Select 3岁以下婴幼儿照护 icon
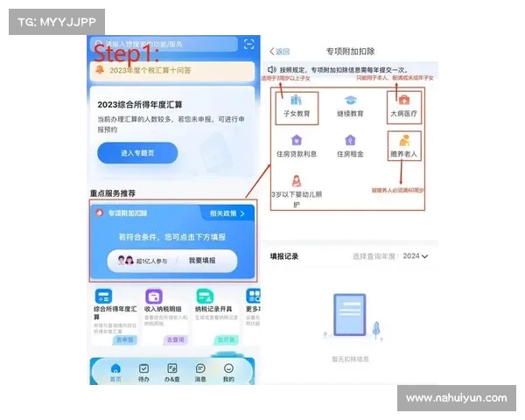This screenshot has width=525, height=420. point(296,180)
